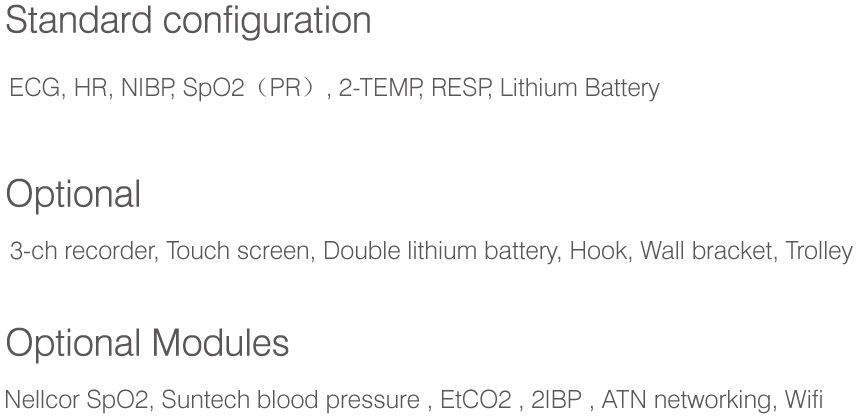Click the Standard configuration heading
859x419 pixels.
(x=189, y=21)
